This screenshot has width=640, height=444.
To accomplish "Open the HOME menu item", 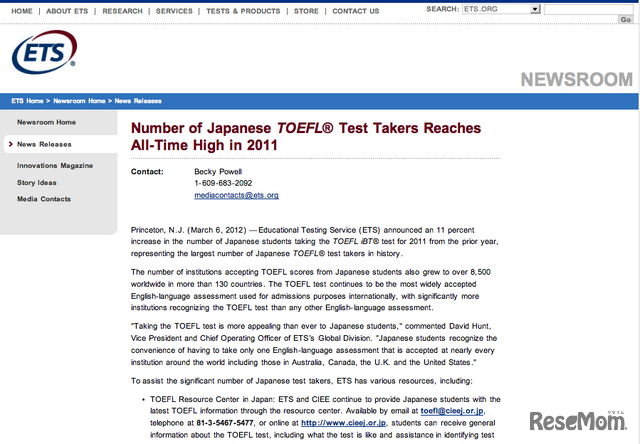I will 21,11.
